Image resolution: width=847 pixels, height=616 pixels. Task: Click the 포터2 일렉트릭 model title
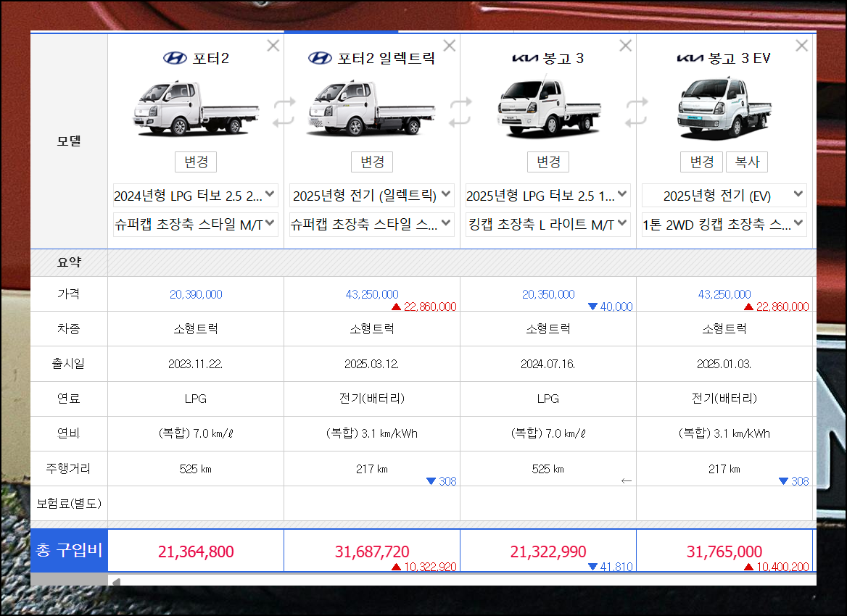[x=386, y=58]
